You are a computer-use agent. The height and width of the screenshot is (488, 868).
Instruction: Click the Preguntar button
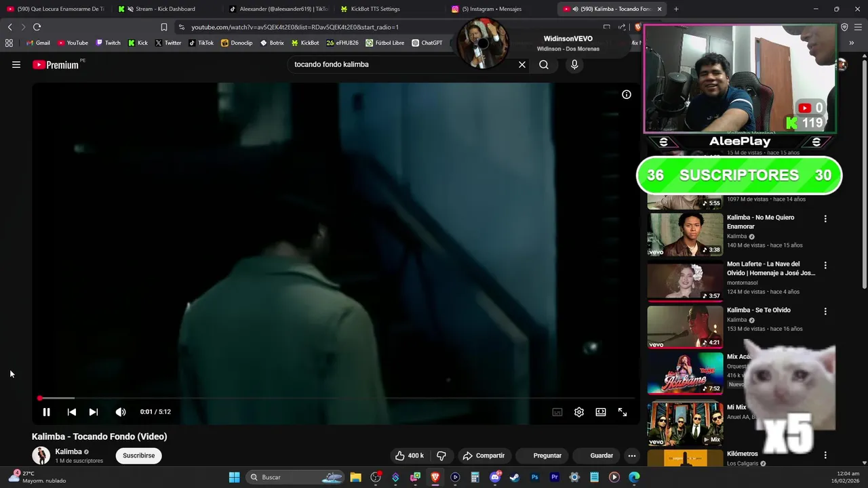542,455
